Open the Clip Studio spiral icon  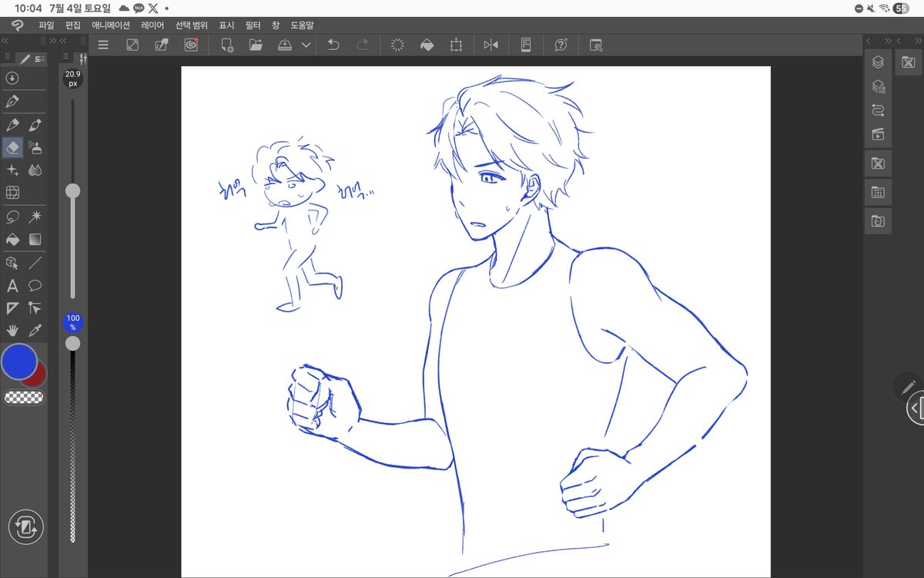tap(190, 45)
